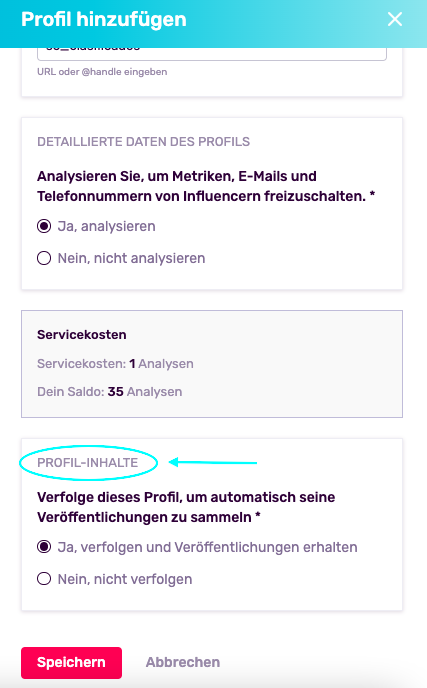Screen dimensions: 427x688
Task: Click the 'Dein Saldo: 35 Analysen' balance
Action: point(110,391)
